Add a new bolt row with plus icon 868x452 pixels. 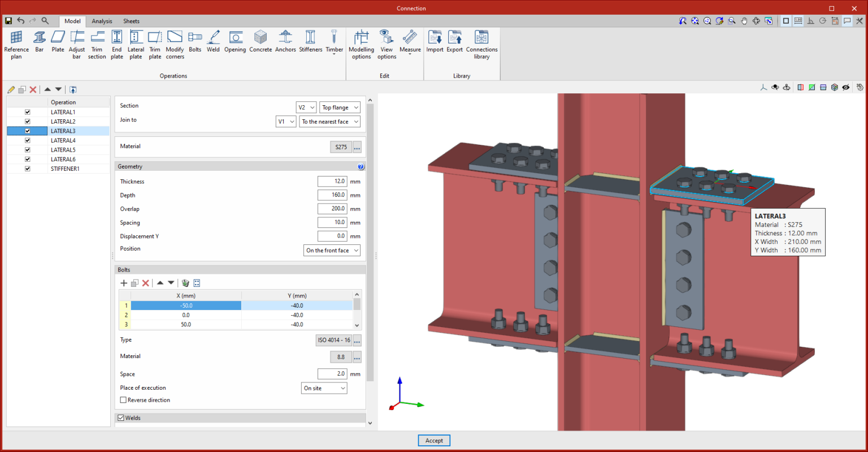pos(124,283)
